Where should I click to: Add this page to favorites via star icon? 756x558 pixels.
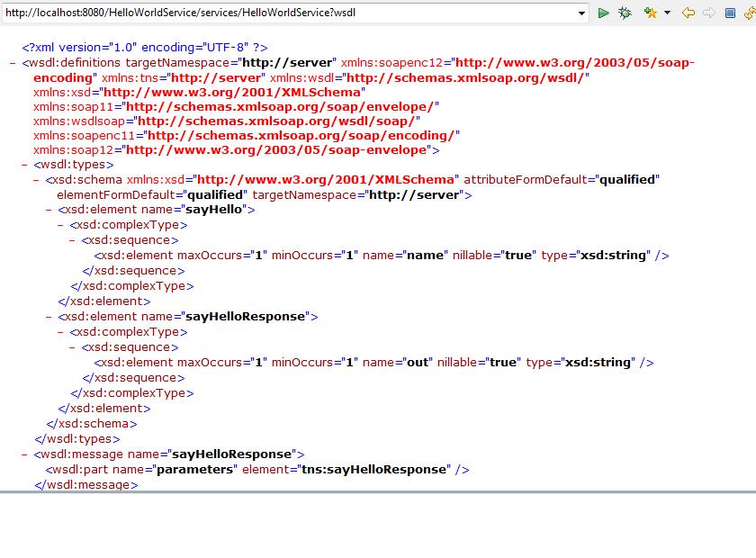point(650,13)
